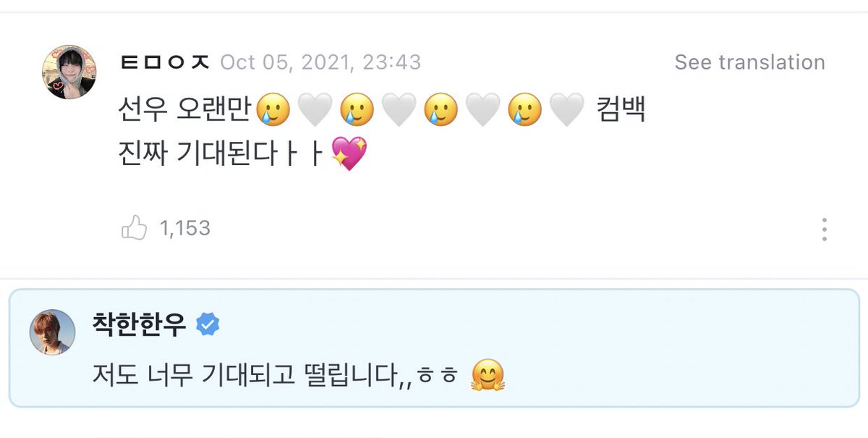The width and height of the screenshot is (868, 438).
Task: Open the ㅌㅁㅇㅈ username profile
Action: click(164, 62)
